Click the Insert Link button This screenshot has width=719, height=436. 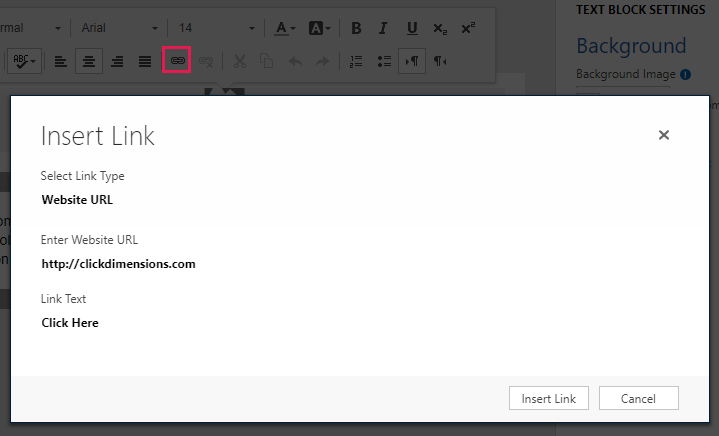[x=548, y=398]
